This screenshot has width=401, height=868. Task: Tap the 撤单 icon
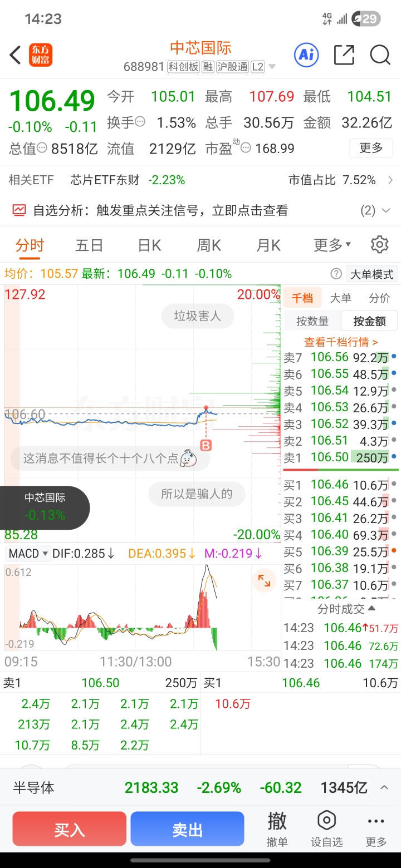point(277,828)
